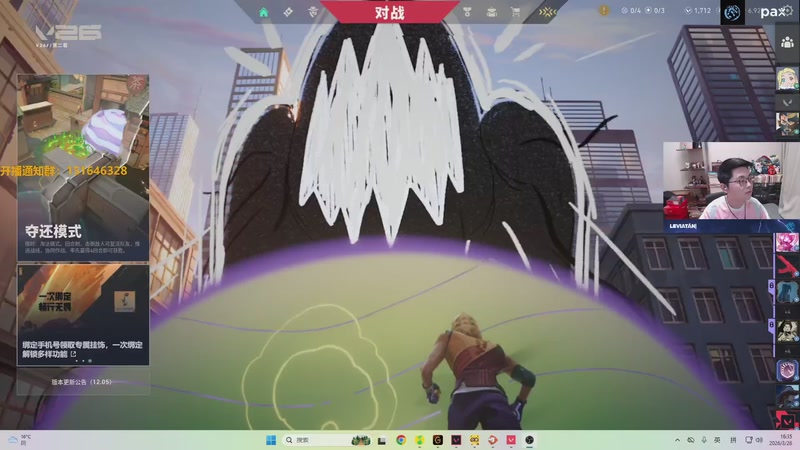Open the red Valorant client taskbar icon
Viewport: 800px width, 450px height.
(x=511, y=440)
